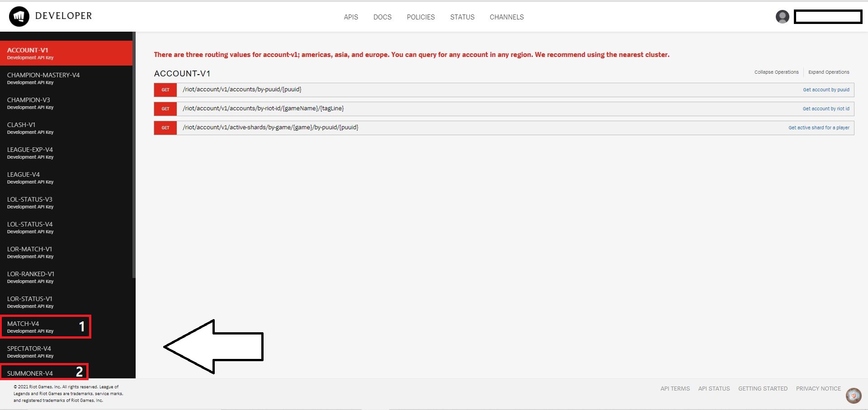Open GETTING STARTED footer link
The width and height of the screenshot is (868, 410).
point(763,389)
